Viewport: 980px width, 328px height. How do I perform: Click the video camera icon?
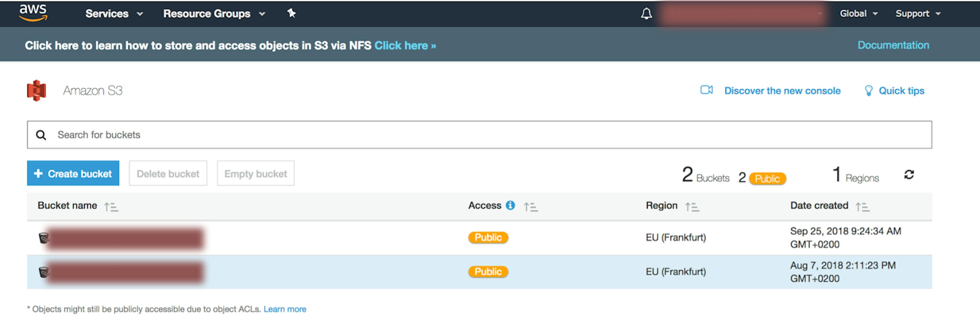(706, 90)
